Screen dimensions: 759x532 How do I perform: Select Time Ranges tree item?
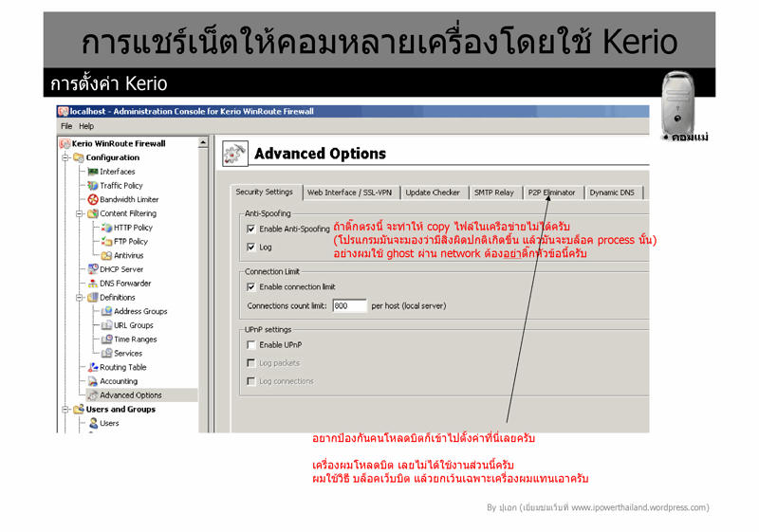point(136,339)
